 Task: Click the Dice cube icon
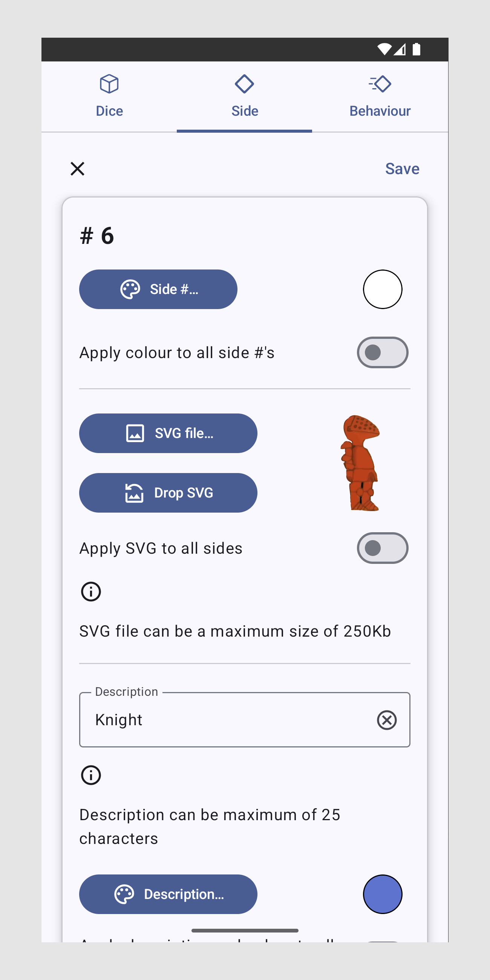pos(109,84)
